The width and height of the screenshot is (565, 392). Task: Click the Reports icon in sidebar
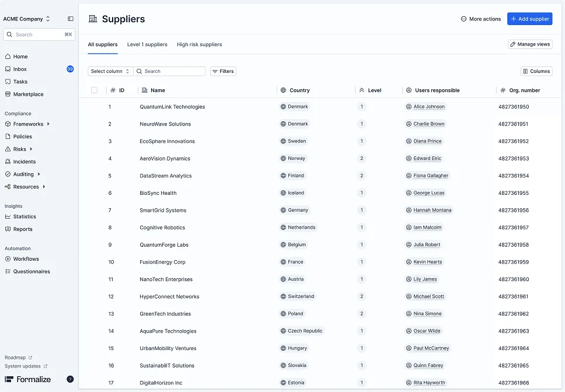click(x=8, y=229)
